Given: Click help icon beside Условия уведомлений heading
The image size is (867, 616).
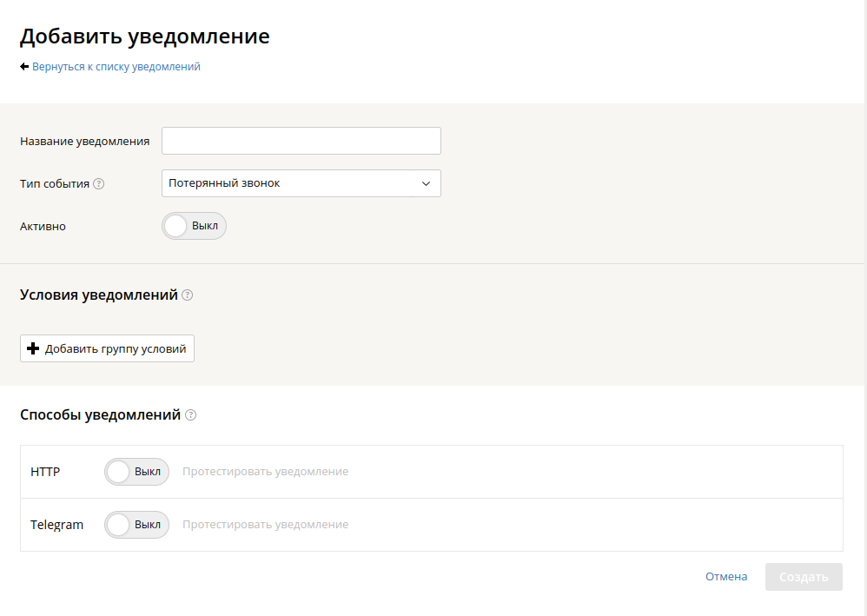Looking at the screenshot, I should pyautogui.click(x=188, y=295).
